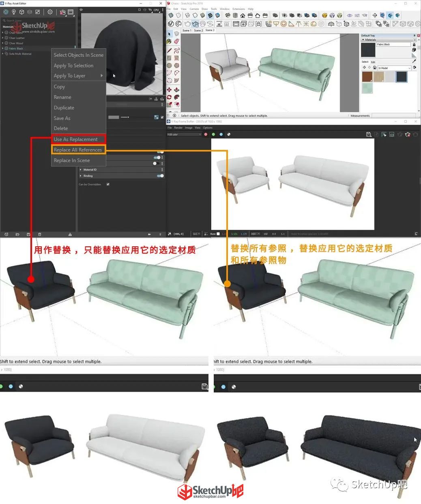Choose Duplicate from context menu
This screenshot has height=504, width=421.
tap(78, 108)
